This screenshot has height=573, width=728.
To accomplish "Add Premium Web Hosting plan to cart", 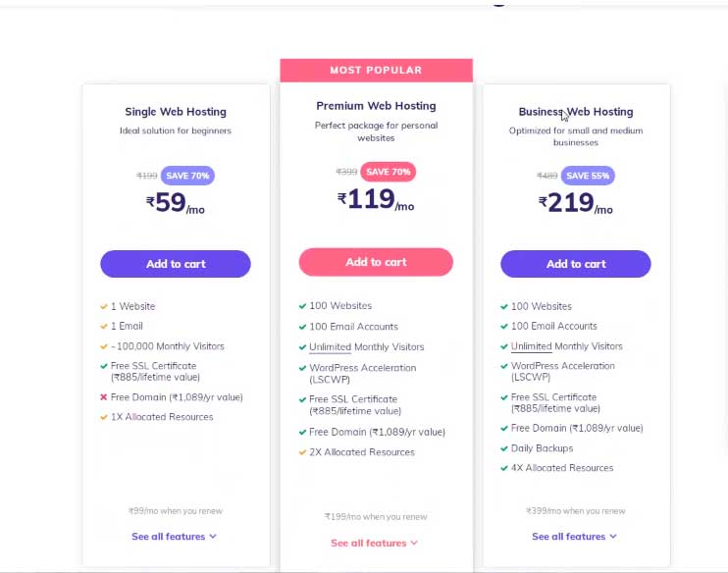I will tap(376, 262).
